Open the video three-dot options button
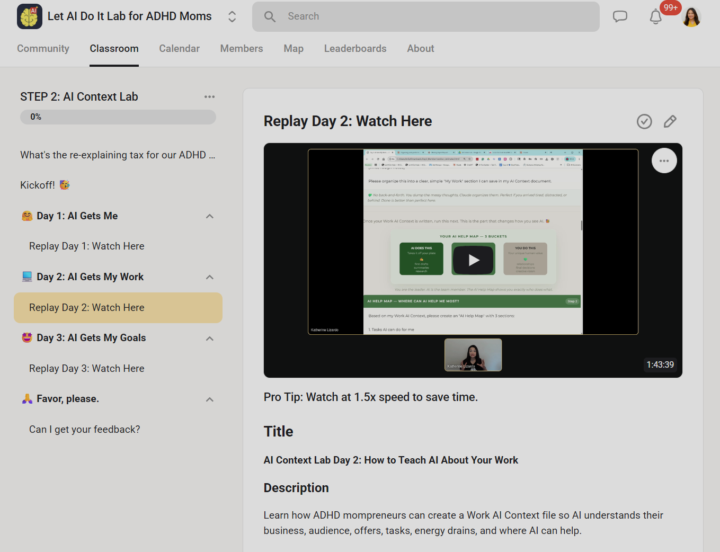This screenshot has height=552, width=720. pos(664,161)
